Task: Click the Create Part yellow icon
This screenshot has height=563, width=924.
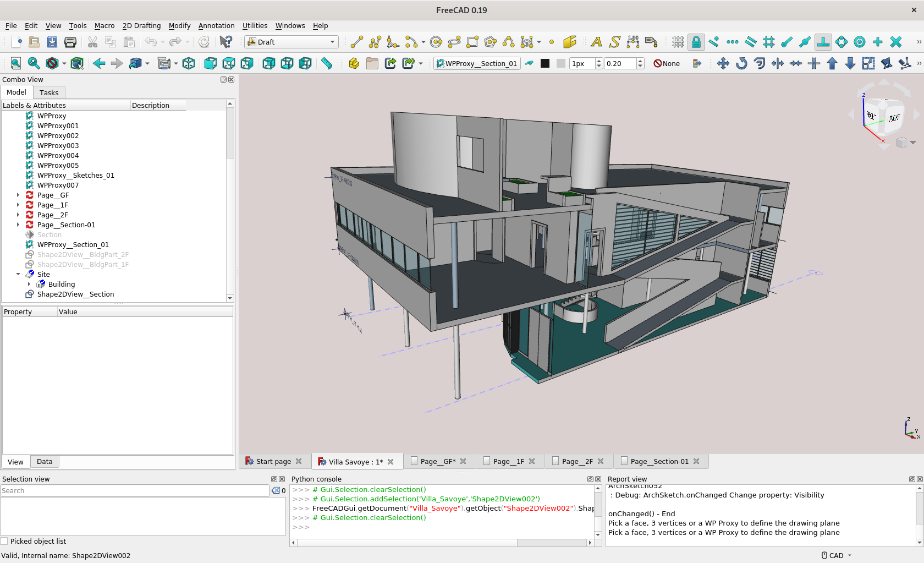Action: tap(354, 63)
